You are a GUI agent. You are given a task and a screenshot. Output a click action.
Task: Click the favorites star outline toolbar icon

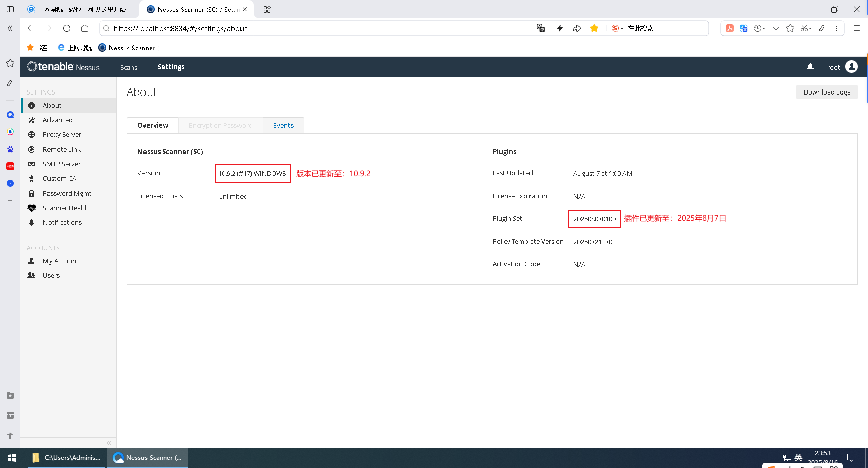point(790,28)
